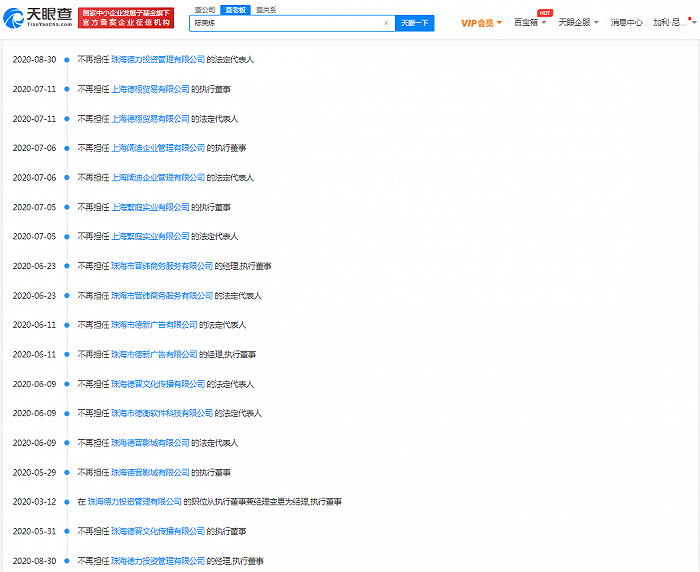700x572 pixels.
Task: Clear the search box with the X icon
Action: (x=386, y=23)
